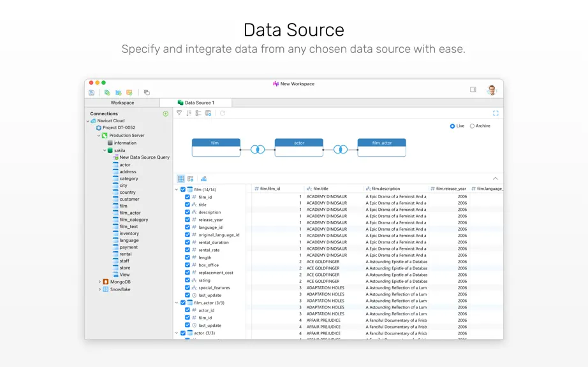The height and width of the screenshot is (367, 588).
Task: Uncheck the title field checkbox
Action: point(187,205)
